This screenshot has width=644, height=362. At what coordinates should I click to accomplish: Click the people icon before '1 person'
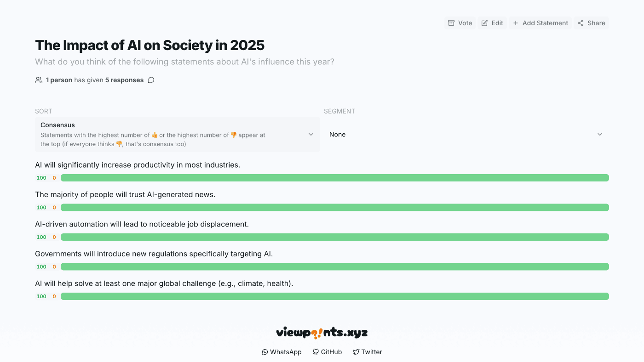39,79
